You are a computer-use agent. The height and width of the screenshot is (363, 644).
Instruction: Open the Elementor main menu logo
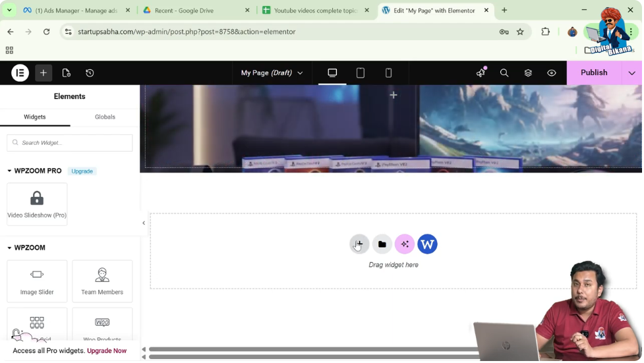point(20,73)
